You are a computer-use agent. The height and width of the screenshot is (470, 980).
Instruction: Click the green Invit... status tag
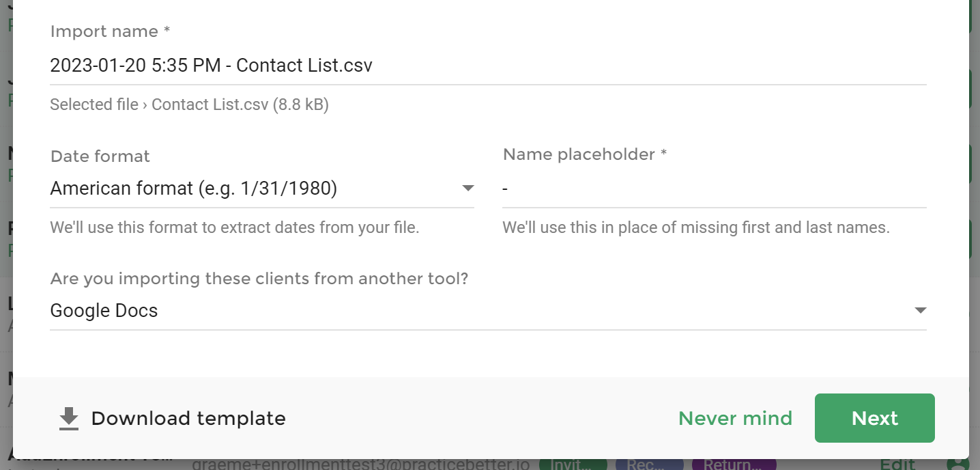tap(573, 464)
